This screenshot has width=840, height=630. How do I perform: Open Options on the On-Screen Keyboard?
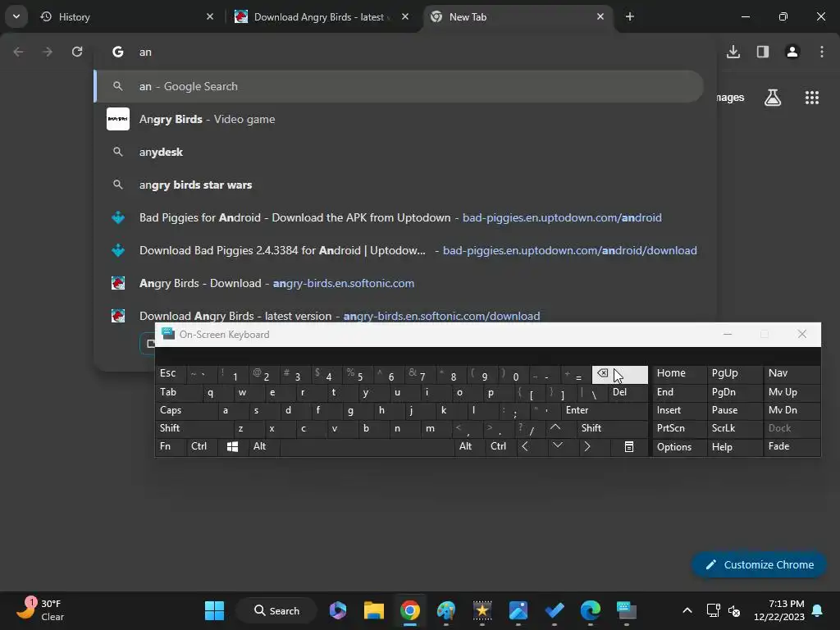pyautogui.click(x=678, y=446)
